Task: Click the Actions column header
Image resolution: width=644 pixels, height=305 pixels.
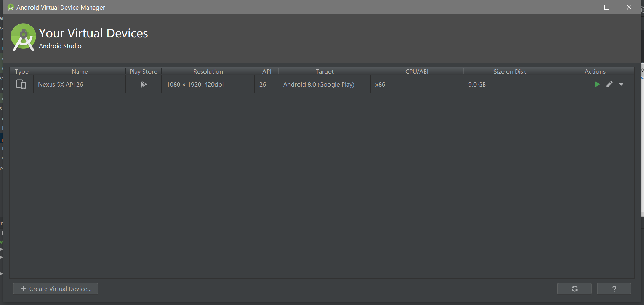Action: click(x=595, y=71)
